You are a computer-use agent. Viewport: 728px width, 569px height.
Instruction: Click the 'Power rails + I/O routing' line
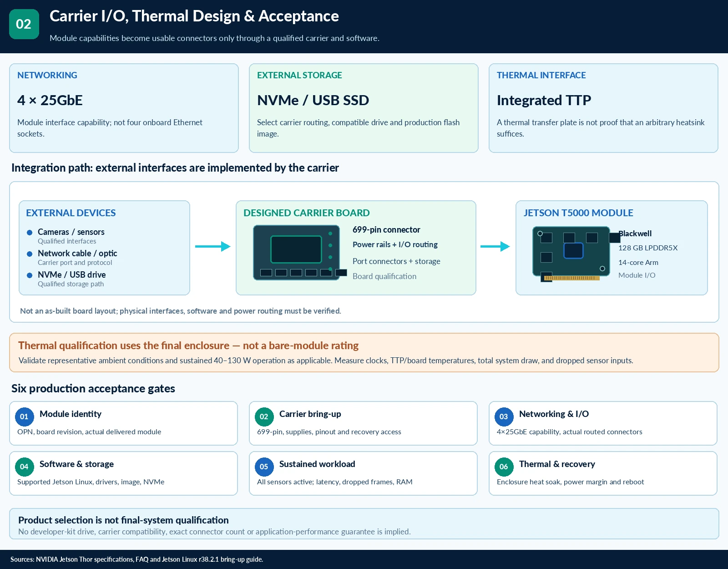(x=395, y=244)
